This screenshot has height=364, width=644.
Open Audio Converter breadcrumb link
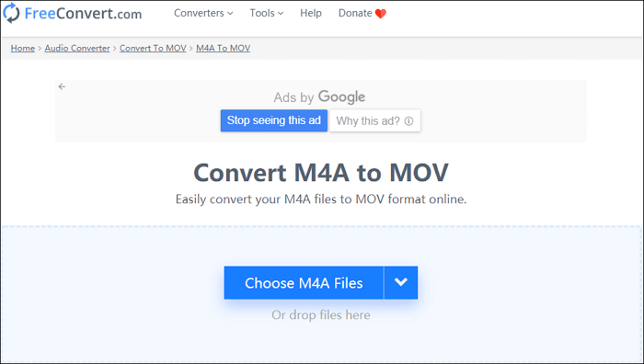coord(77,48)
